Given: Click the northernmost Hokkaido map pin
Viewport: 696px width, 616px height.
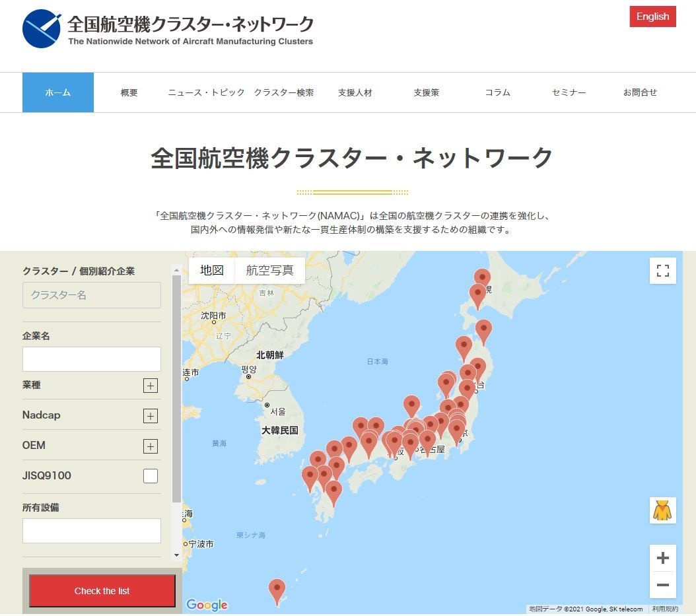Looking at the screenshot, I should click(483, 278).
